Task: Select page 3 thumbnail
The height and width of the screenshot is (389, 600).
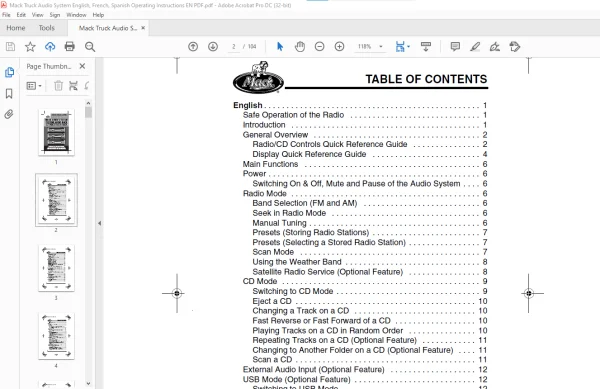Action: pos(56,268)
